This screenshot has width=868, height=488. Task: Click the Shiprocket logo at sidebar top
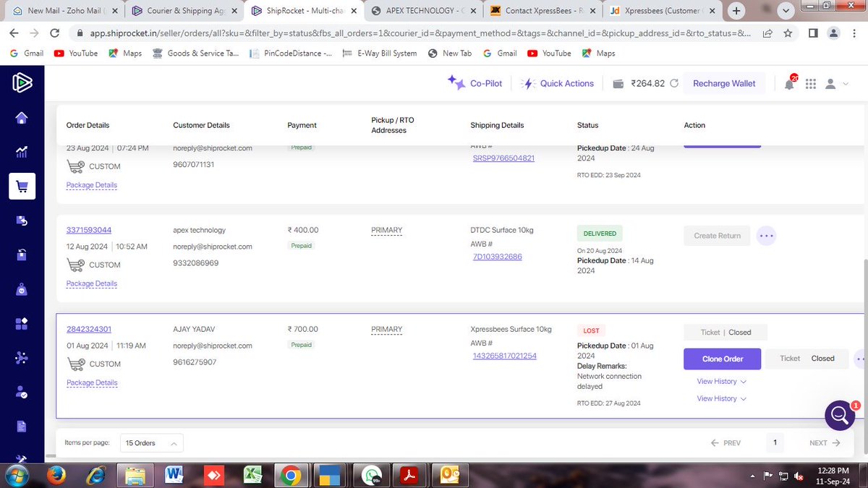[22, 82]
